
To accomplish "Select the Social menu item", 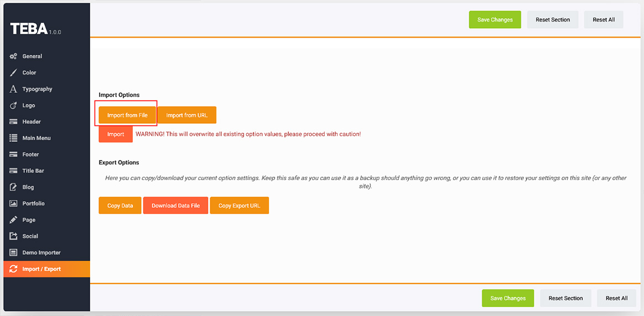I will [46, 236].
